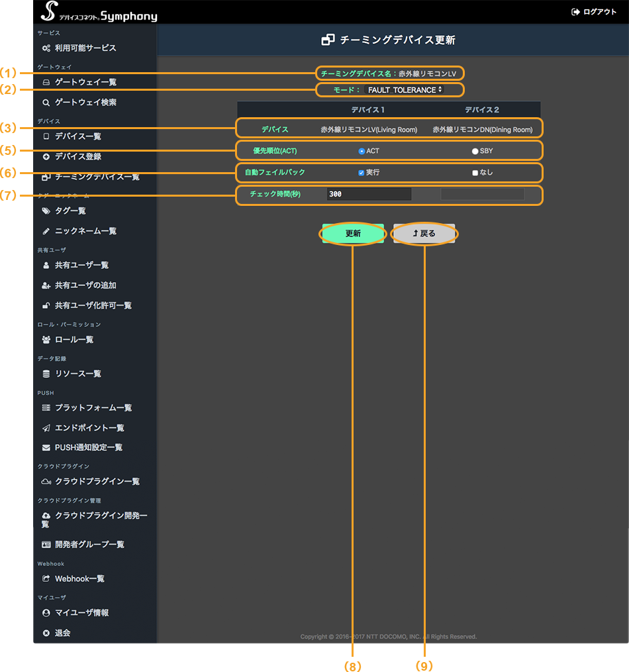Image resolution: width=629 pixels, height=672 pixels.
Task: Click the マイユーザ情報 user-circle icon
Action: coord(46,613)
